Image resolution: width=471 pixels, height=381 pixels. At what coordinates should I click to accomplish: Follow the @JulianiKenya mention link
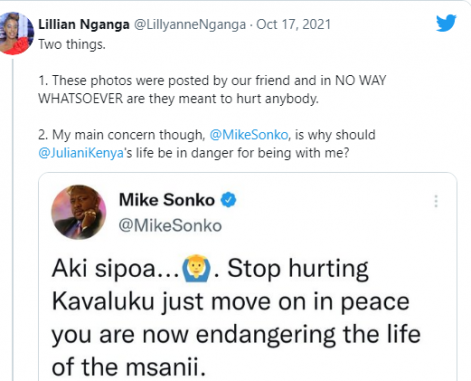click(x=81, y=153)
